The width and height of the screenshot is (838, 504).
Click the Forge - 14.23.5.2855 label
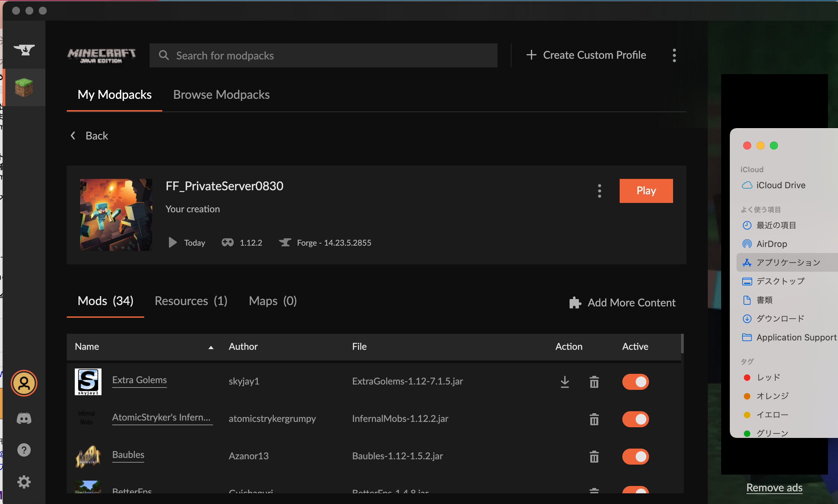tap(334, 243)
